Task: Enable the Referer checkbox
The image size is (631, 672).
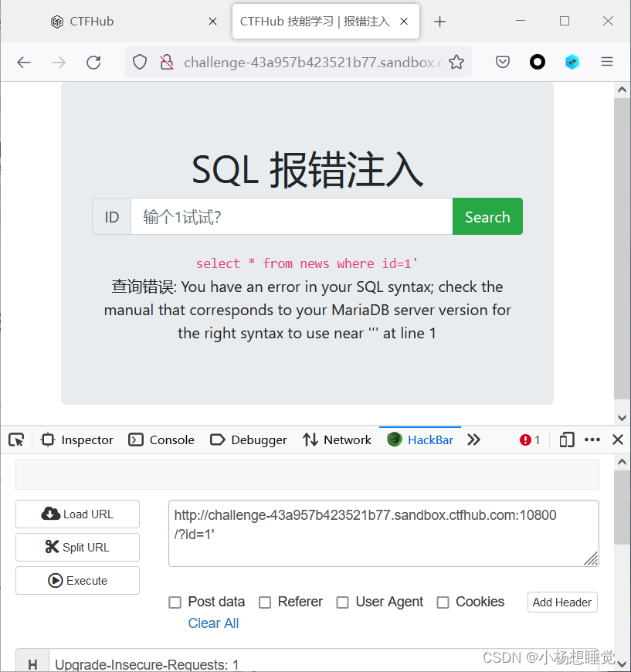Action: click(265, 602)
